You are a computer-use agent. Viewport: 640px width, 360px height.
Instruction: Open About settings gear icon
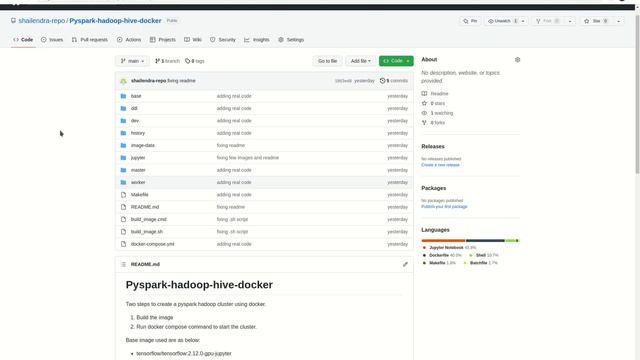click(x=517, y=60)
